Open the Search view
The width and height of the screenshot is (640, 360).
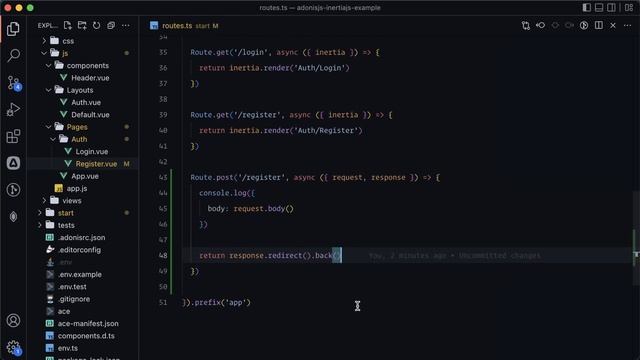(x=13, y=55)
